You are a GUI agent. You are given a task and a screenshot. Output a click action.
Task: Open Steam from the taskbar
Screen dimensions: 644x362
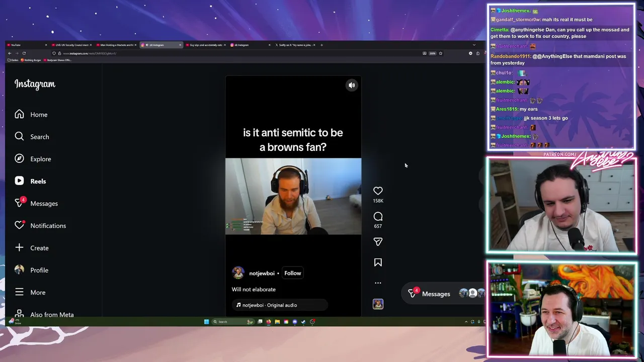303,322
